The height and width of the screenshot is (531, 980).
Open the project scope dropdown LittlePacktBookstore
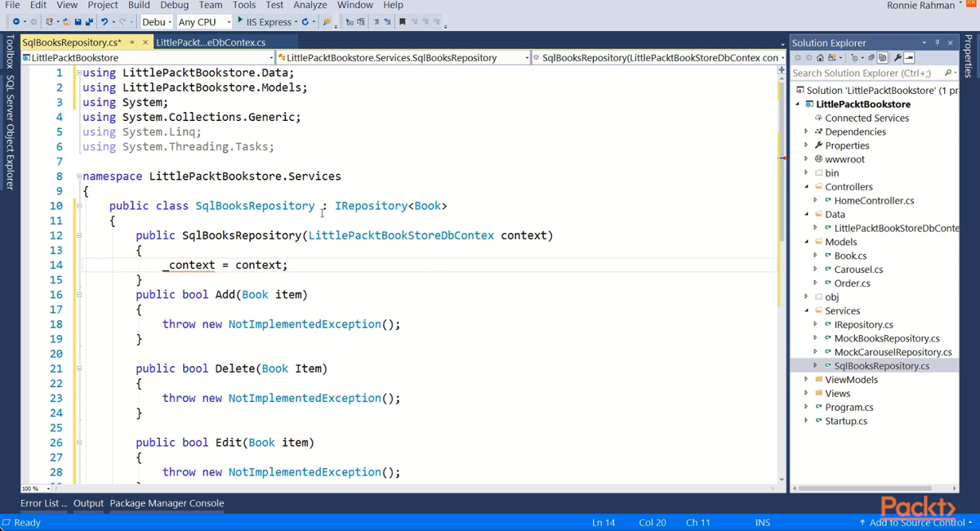pos(149,58)
